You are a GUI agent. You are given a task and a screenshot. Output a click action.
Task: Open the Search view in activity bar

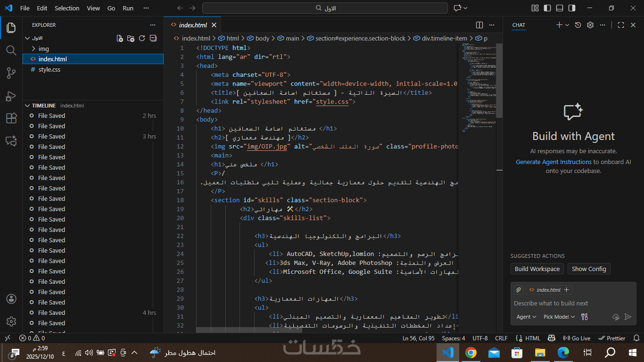coord(11,50)
